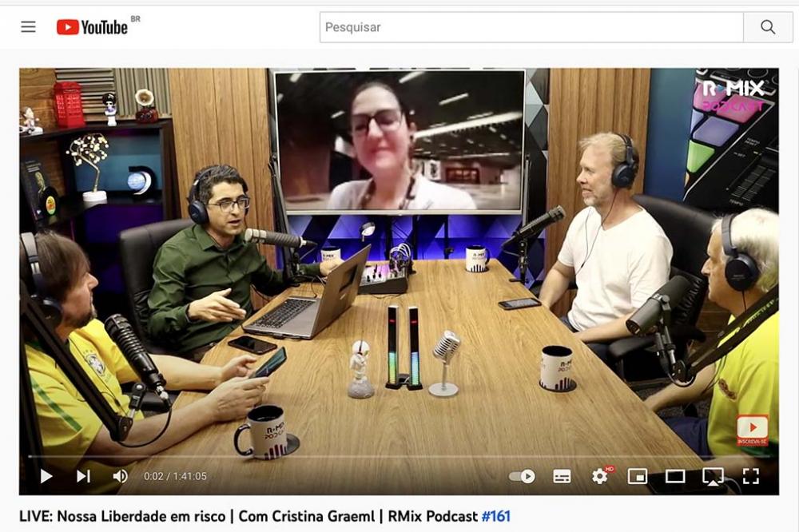Open the video settings gear

[600, 476]
